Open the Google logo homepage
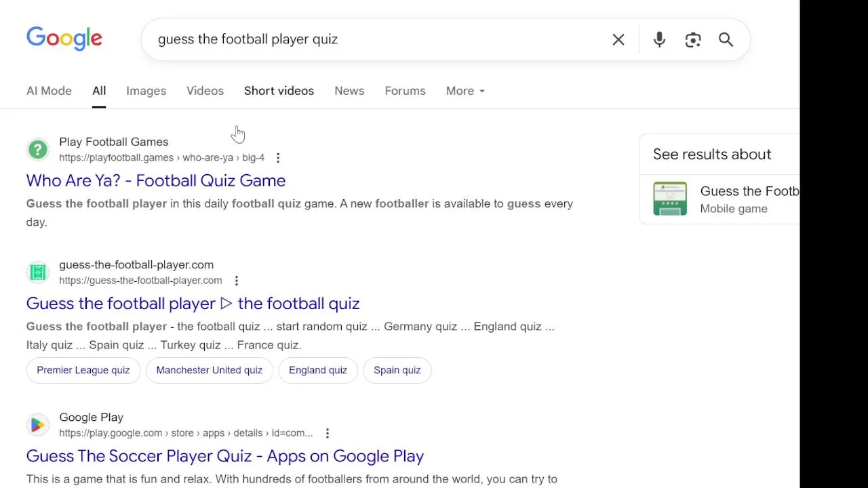The height and width of the screenshot is (488, 868). [x=64, y=39]
